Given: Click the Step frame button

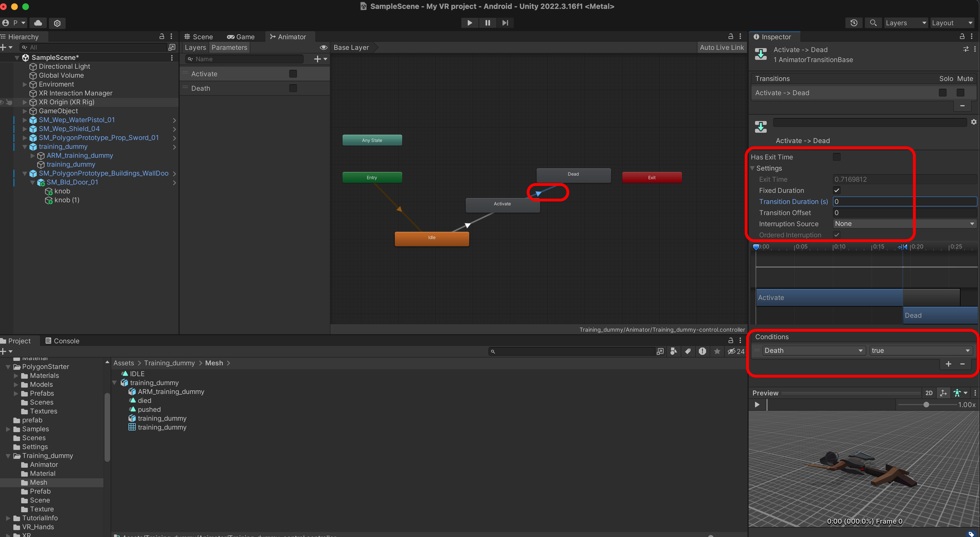Looking at the screenshot, I should click(x=505, y=23).
